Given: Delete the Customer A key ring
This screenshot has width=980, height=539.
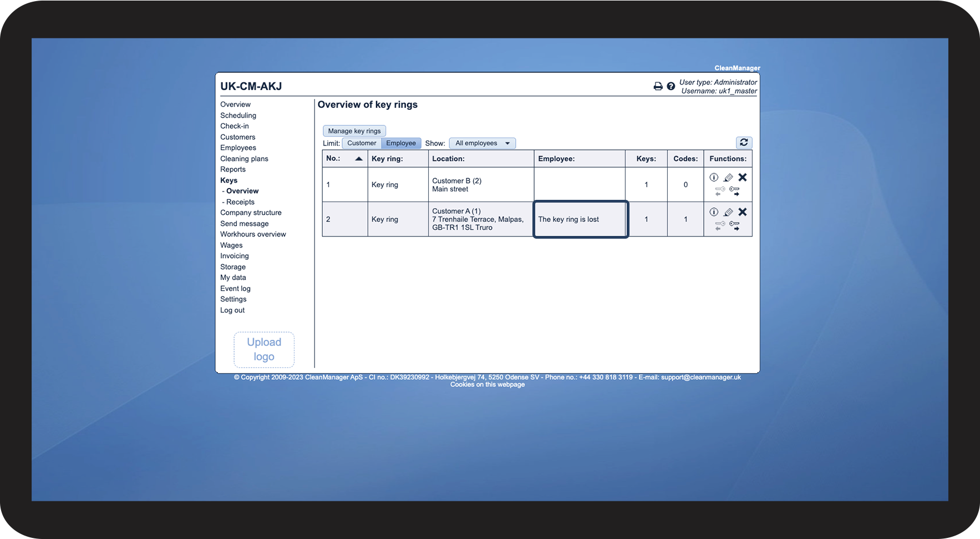Looking at the screenshot, I should click(743, 212).
